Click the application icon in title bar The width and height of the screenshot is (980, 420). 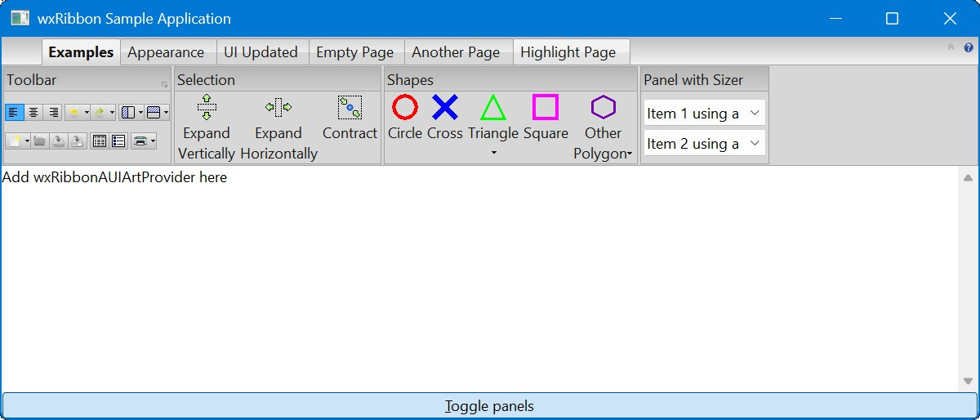coord(20,18)
